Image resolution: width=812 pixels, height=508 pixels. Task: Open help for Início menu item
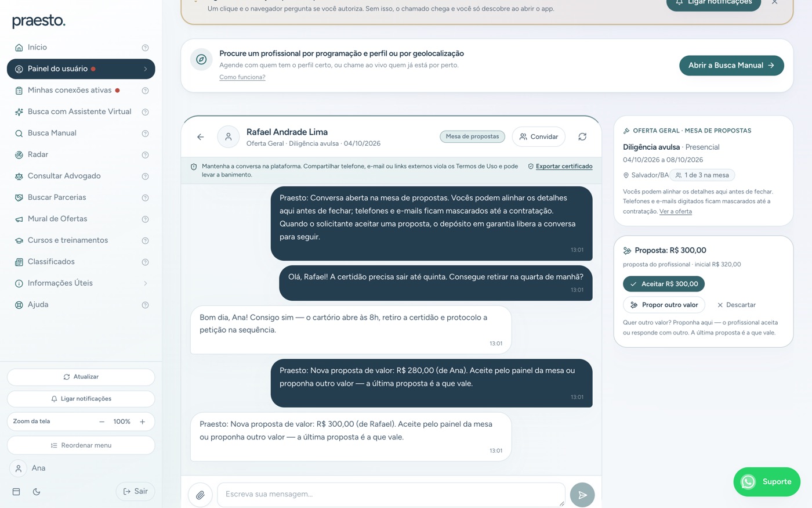coord(146,48)
